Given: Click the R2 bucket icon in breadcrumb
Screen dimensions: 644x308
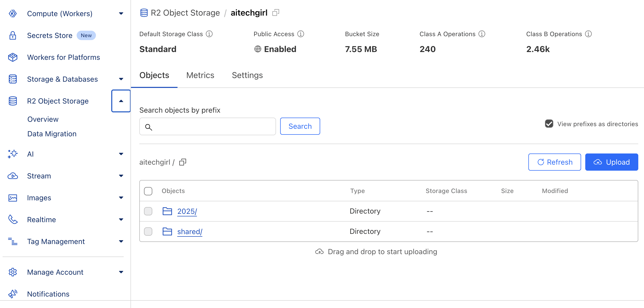Looking at the screenshot, I should point(144,13).
